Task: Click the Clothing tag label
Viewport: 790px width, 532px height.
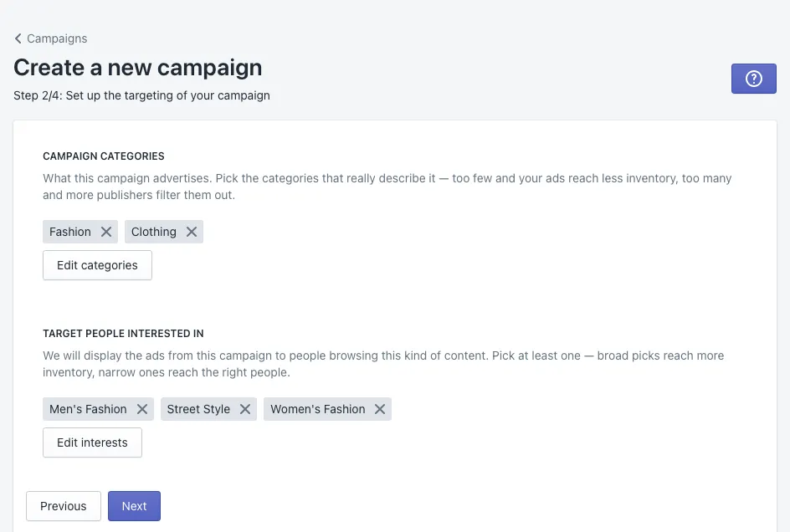Action: coord(154,232)
